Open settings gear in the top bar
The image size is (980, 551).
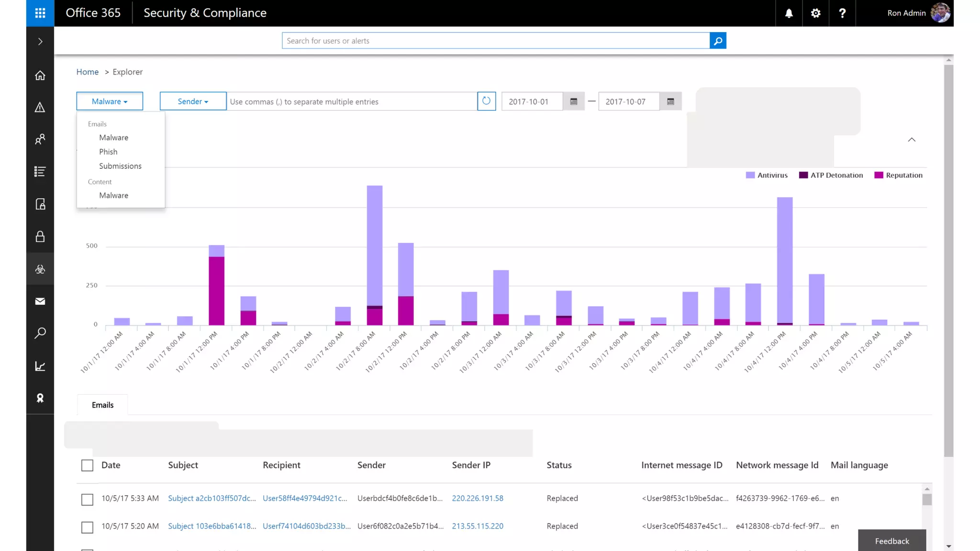click(x=815, y=13)
